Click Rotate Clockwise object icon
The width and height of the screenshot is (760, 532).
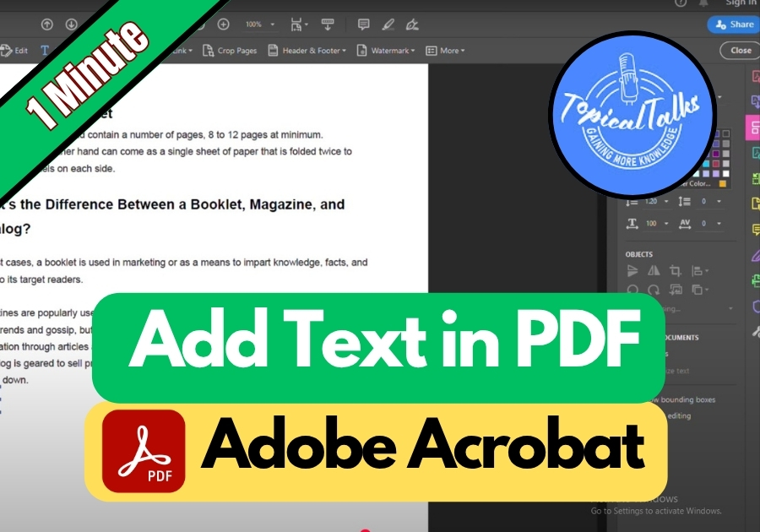(x=654, y=290)
